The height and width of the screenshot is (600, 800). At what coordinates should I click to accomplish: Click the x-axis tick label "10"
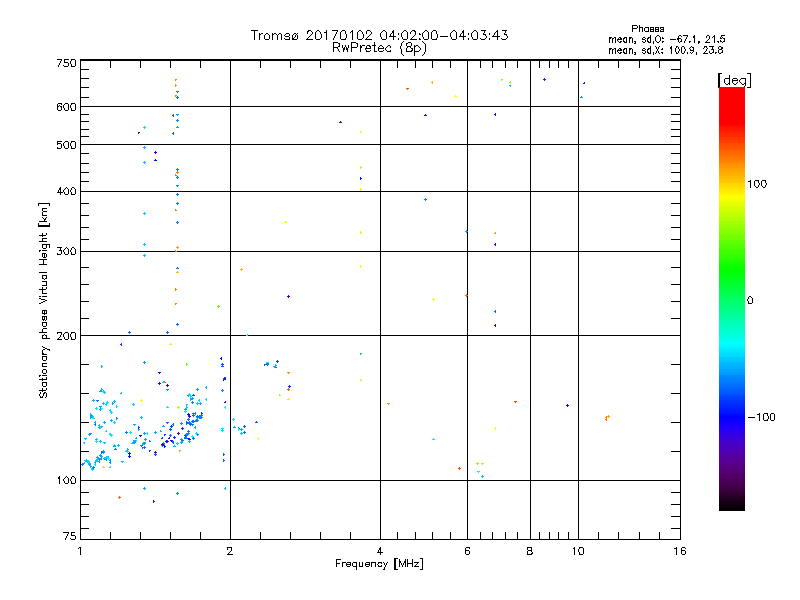coord(578,551)
